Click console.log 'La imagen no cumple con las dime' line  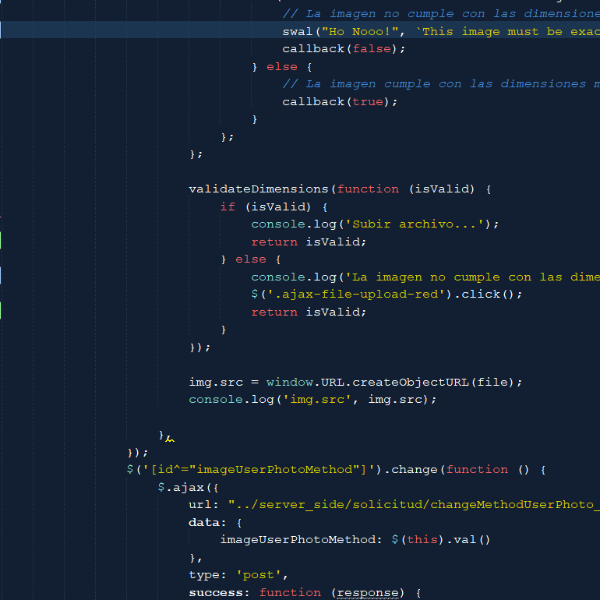pyautogui.click(x=426, y=277)
